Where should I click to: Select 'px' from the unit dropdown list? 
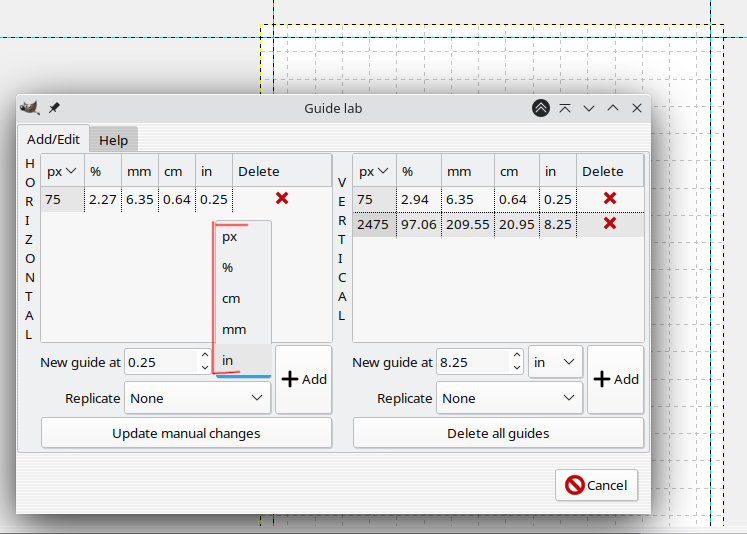point(230,237)
